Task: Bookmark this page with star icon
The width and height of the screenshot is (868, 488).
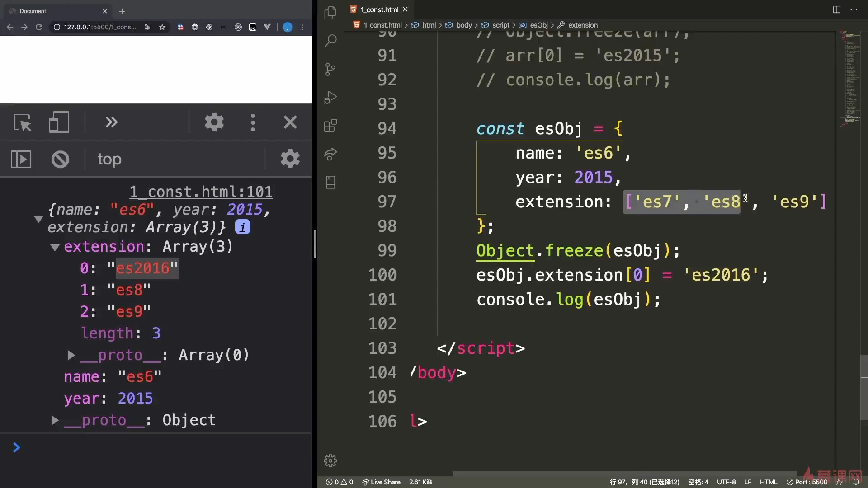Action: click(x=162, y=27)
